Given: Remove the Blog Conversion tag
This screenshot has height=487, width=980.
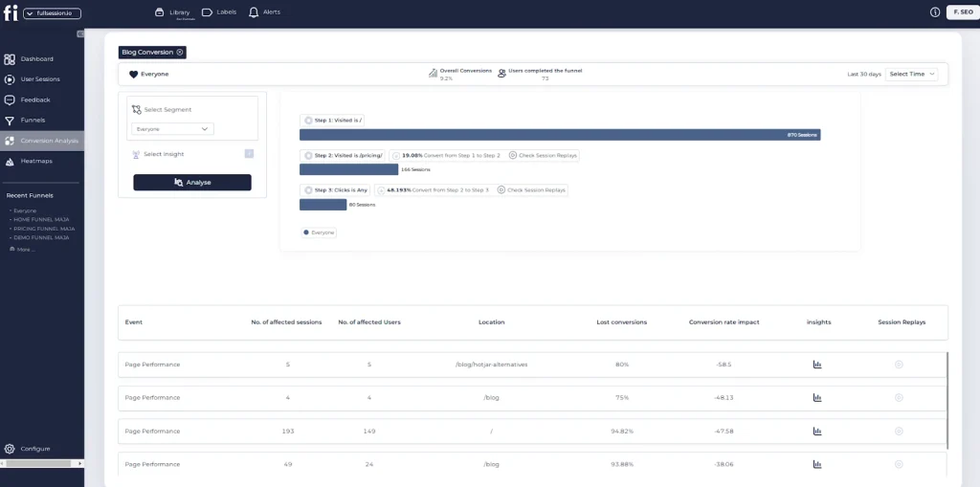Looking at the screenshot, I should pos(180,53).
